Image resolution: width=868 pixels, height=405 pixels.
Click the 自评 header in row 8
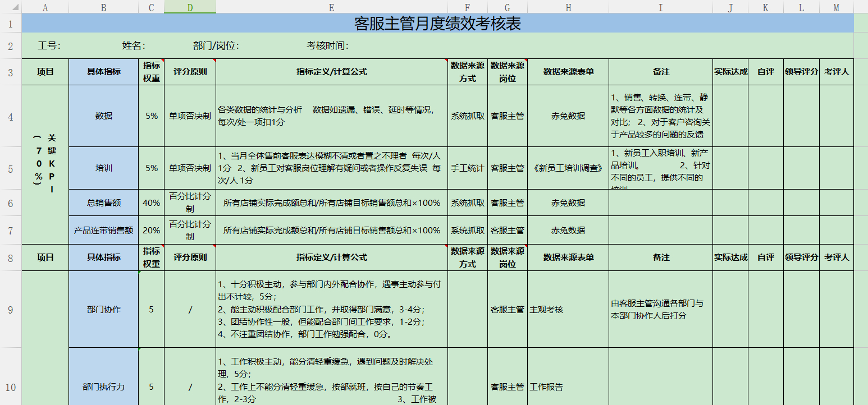(x=766, y=257)
